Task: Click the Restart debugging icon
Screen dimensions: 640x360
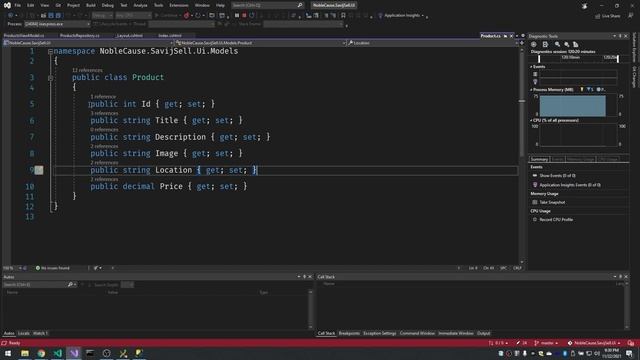Action: point(252,16)
